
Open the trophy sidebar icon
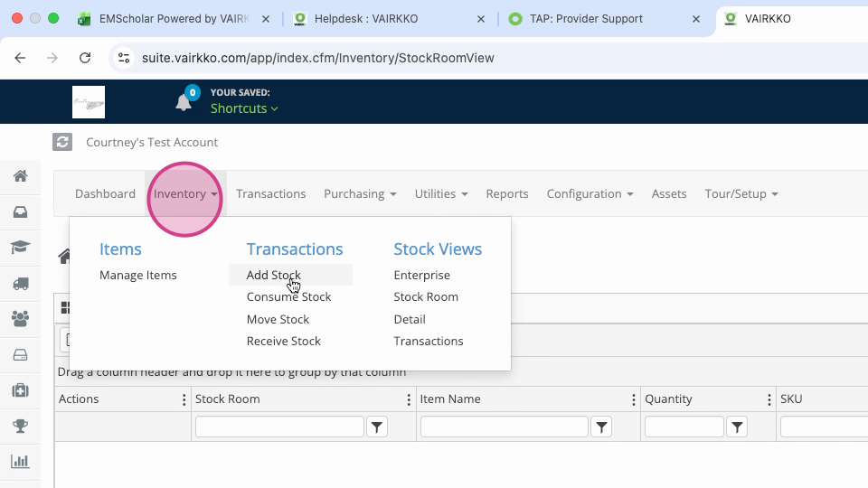tap(21, 426)
